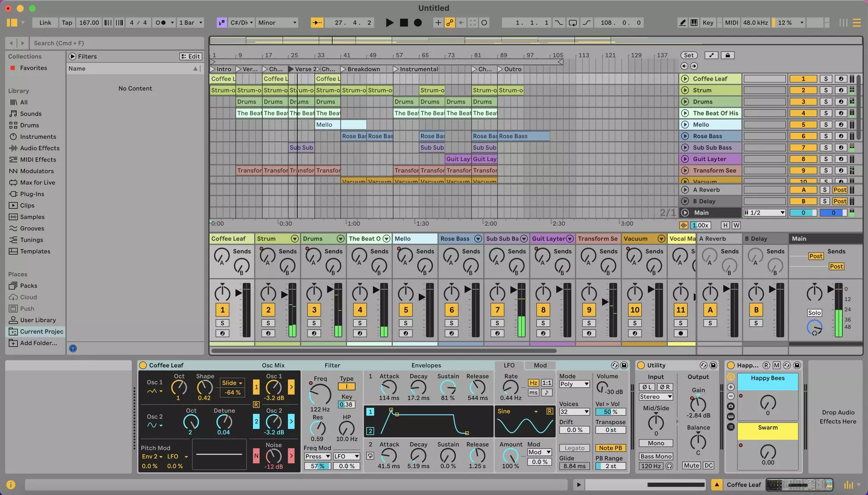Lock the arrangement locators with the lock icon
This screenshot has height=495, width=868.
tap(728, 55)
